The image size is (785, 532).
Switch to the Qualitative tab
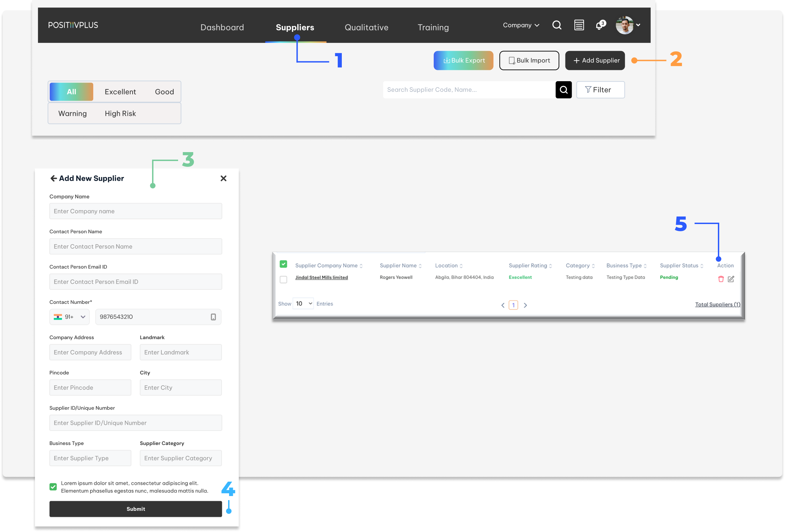pos(366,27)
